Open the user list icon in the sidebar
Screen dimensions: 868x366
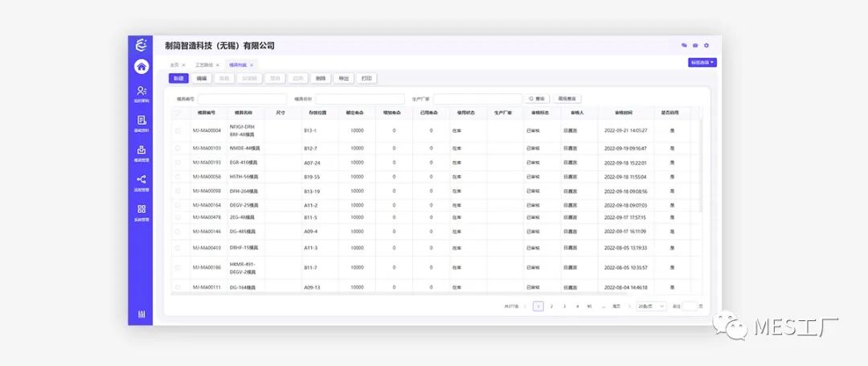141,90
